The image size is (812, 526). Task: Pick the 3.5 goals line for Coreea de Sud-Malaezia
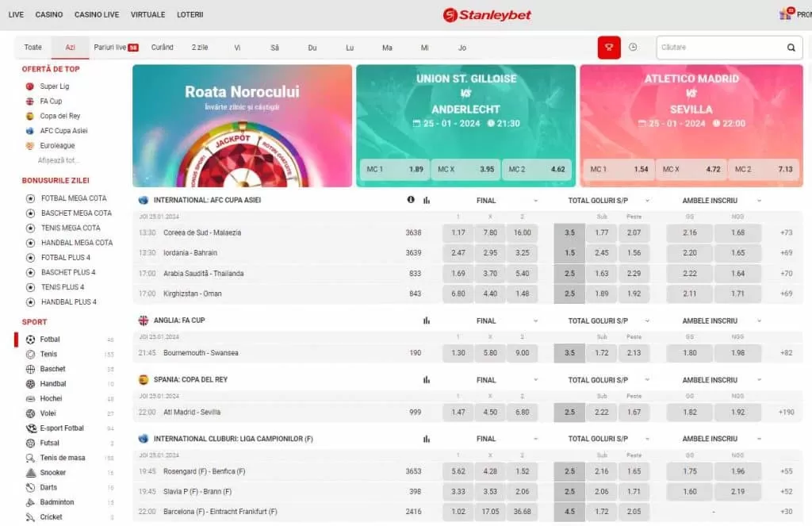569,234
